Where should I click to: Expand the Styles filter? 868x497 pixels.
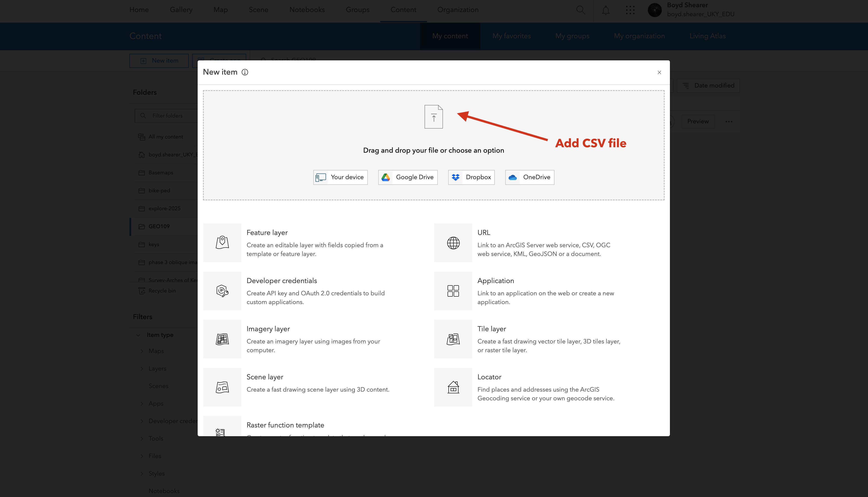(142, 474)
